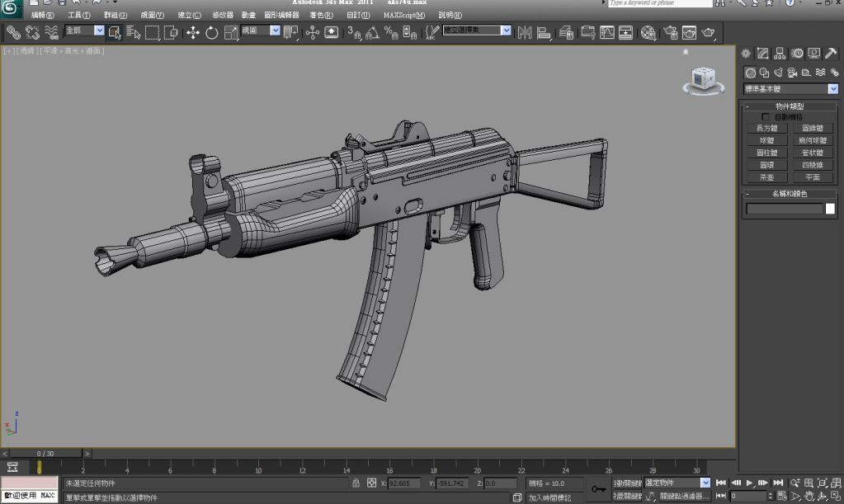This screenshot has width=844, height=504.
Task: Toggle the set key mode key button
Action: point(598,489)
